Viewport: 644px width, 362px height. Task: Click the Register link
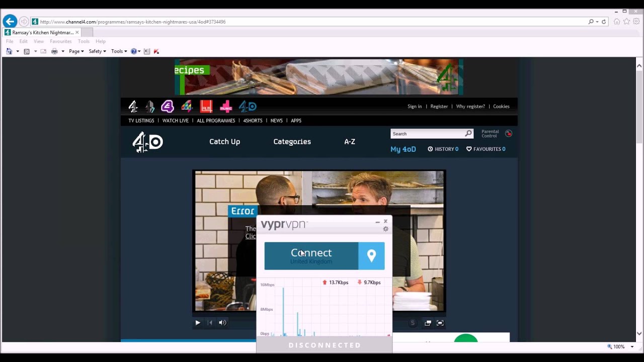coord(439,107)
